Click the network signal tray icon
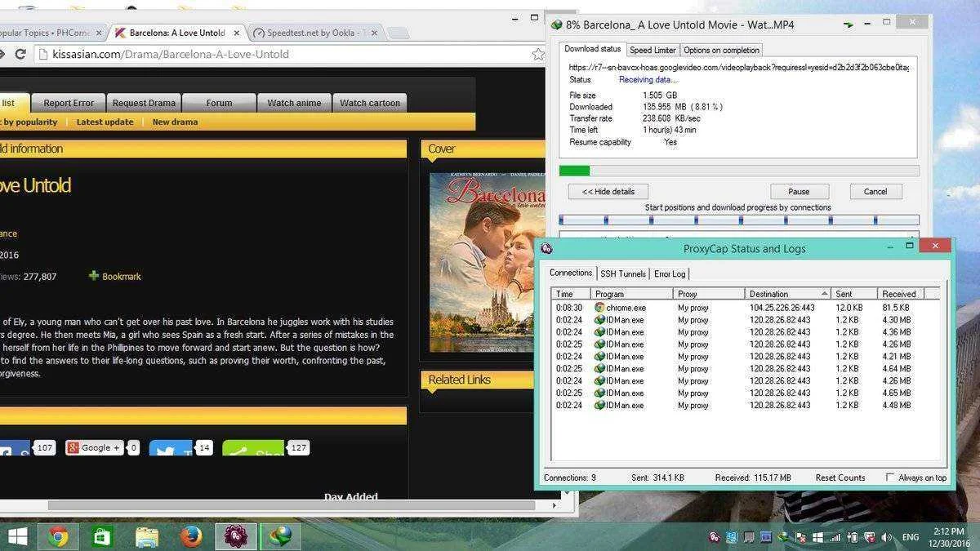Screen dimensions: 980x551 tap(835, 537)
